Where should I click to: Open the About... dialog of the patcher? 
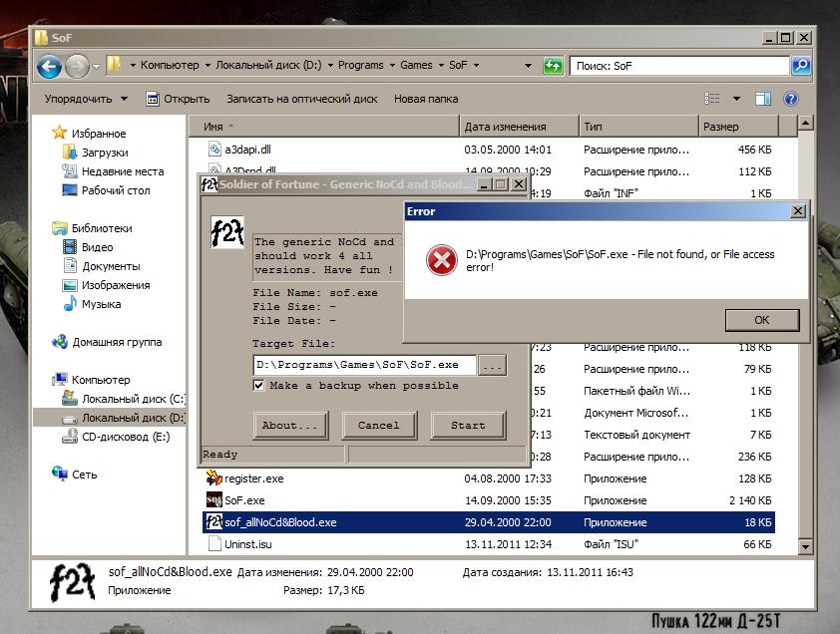coord(290,426)
